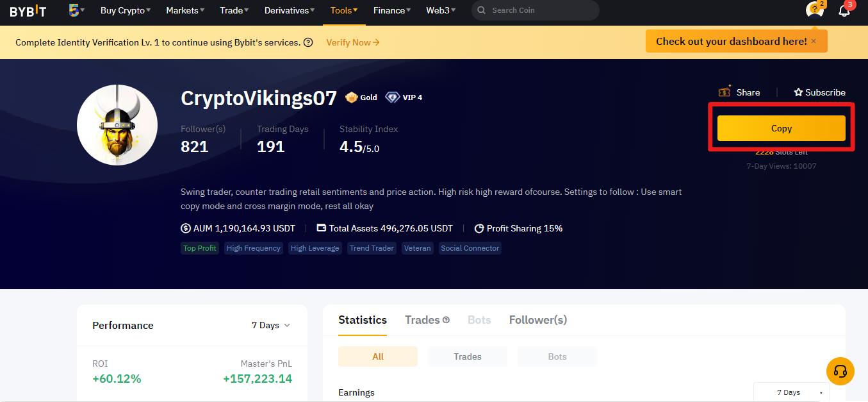
Task: Switch to the Bots tab
Action: pos(479,320)
